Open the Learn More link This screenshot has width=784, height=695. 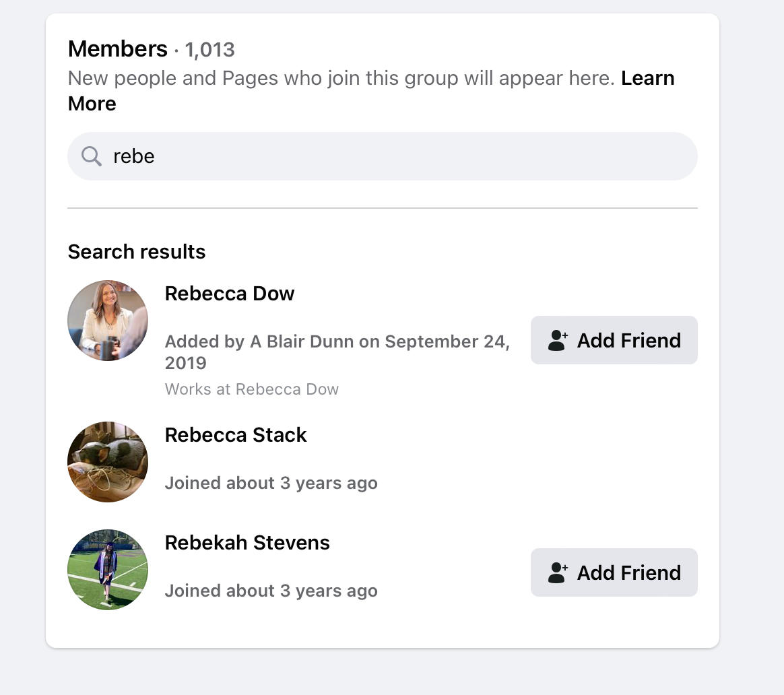(647, 79)
